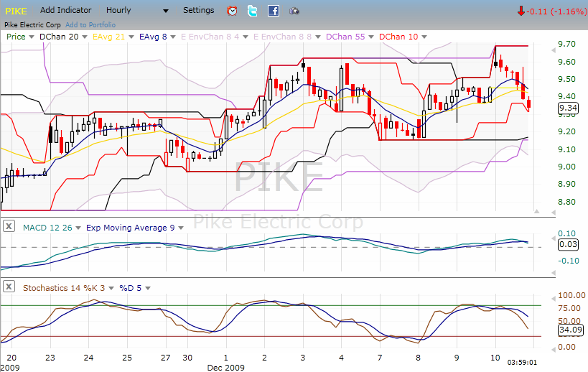Click the 03:59:01 timestamp
The width and height of the screenshot is (588, 372).
(522, 363)
